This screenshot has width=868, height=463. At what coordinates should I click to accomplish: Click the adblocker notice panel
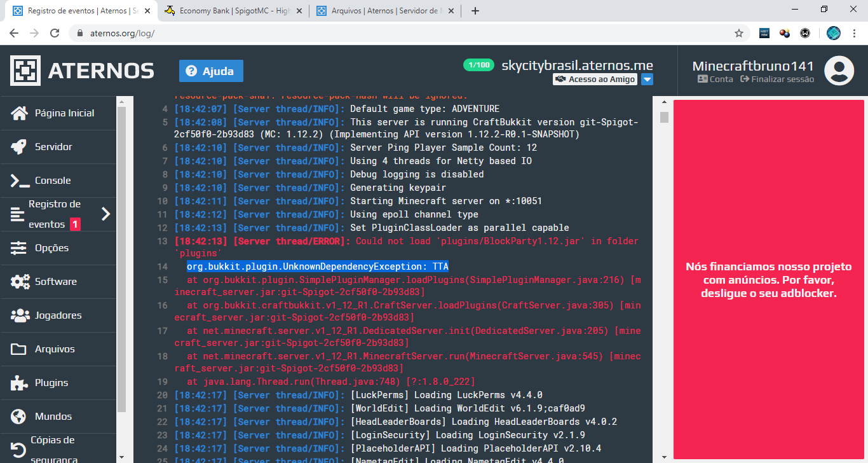click(768, 279)
